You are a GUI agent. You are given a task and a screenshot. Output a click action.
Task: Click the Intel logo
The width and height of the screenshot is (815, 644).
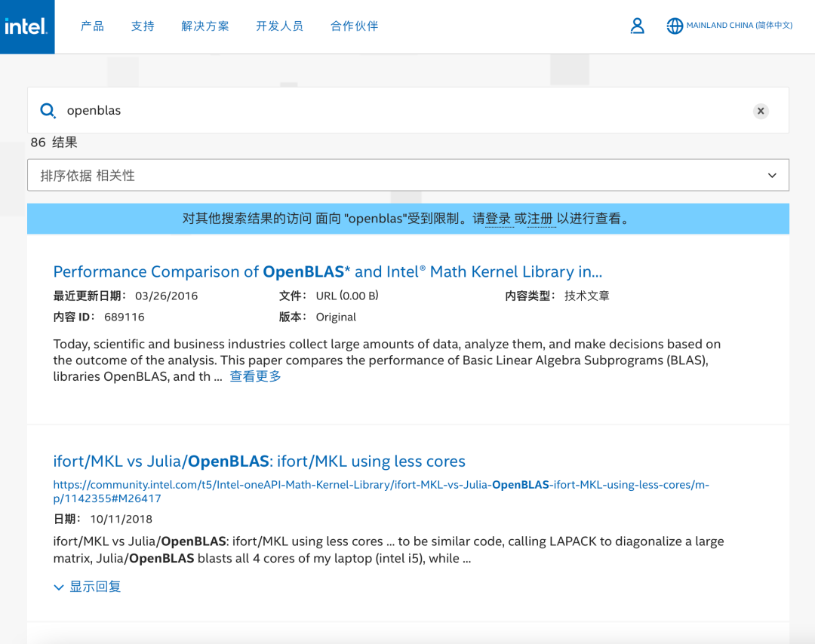27,26
